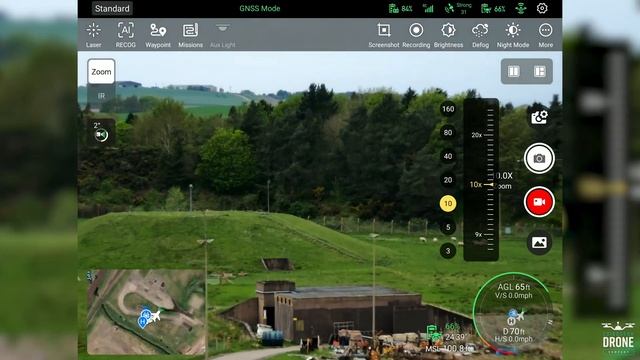Open the media gallery album

(x=539, y=242)
